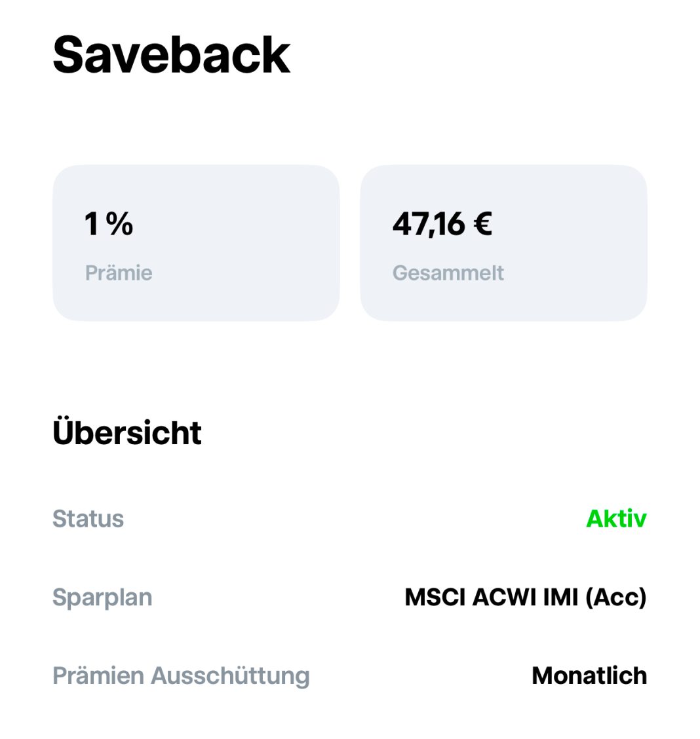700x739 pixels.
Task: Click the percent sign in the premium card
Action: [120, 224]
